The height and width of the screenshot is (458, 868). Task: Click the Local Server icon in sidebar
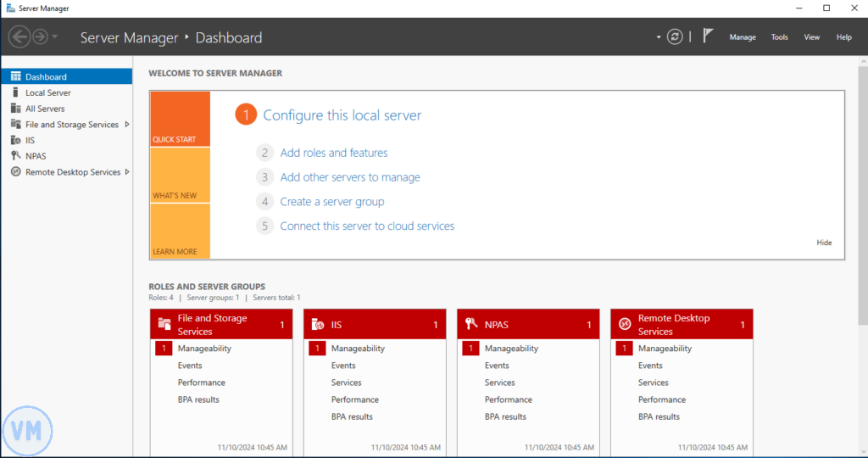15,92
